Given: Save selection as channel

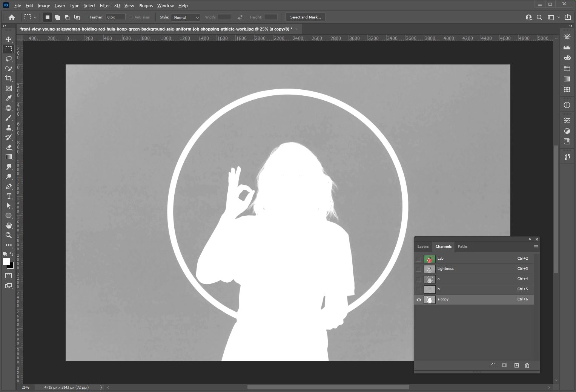Looking at the screenshot, I should [x=504, y=365].
